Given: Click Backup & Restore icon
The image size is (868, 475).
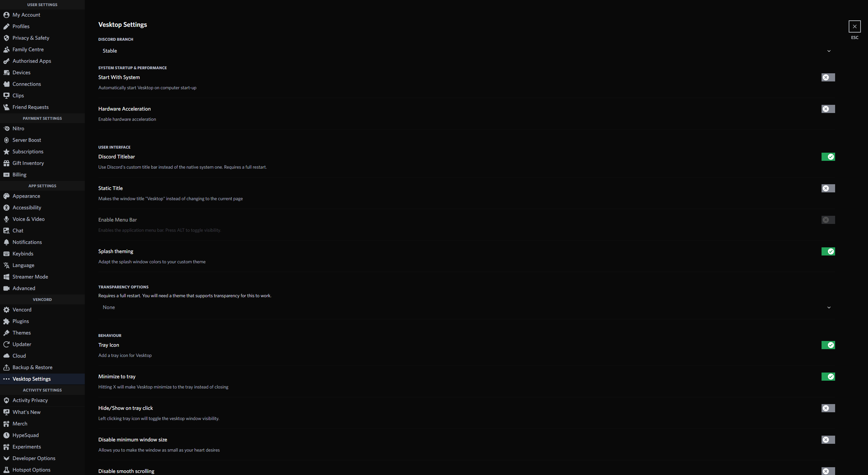Looking at the screenshot, I should 6,367.
